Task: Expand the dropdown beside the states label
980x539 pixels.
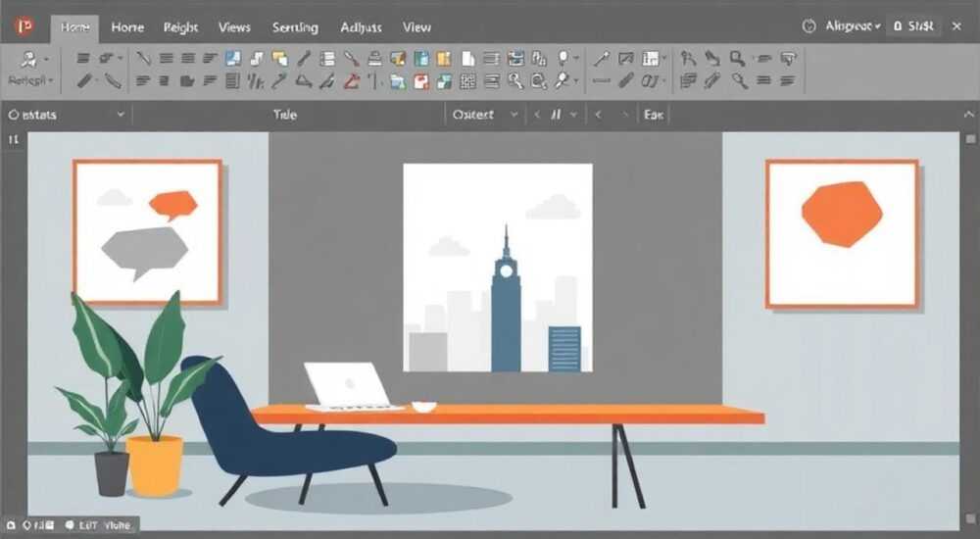Action: [x=121, y=115]
